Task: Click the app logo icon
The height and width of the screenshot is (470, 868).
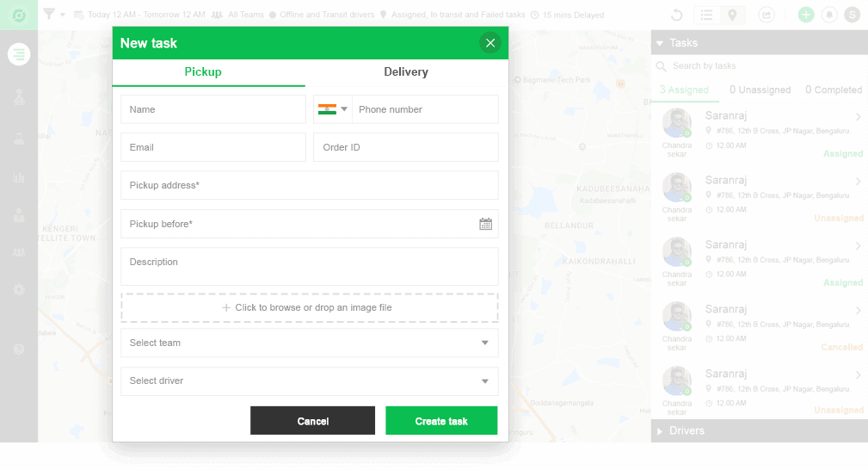Action: [x=19, y=15]
